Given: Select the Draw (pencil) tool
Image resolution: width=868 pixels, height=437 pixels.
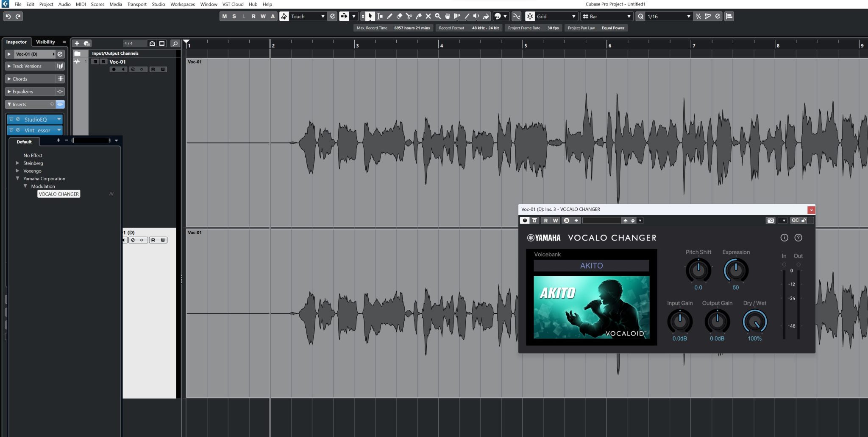Looking at the screenshot, I should 389,16.
